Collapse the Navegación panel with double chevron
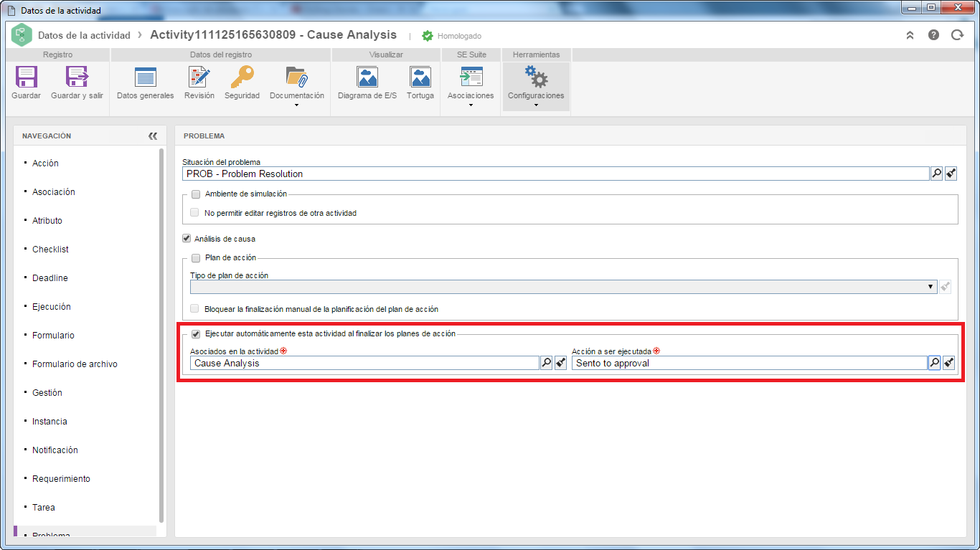Screen dimensions: 980x550 point(152,136)
